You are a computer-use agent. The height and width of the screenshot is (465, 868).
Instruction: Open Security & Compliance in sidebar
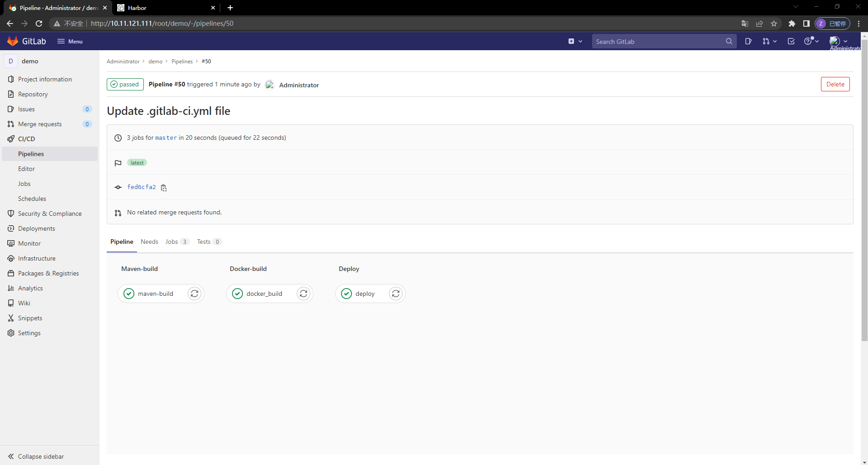tap(50, 214)
